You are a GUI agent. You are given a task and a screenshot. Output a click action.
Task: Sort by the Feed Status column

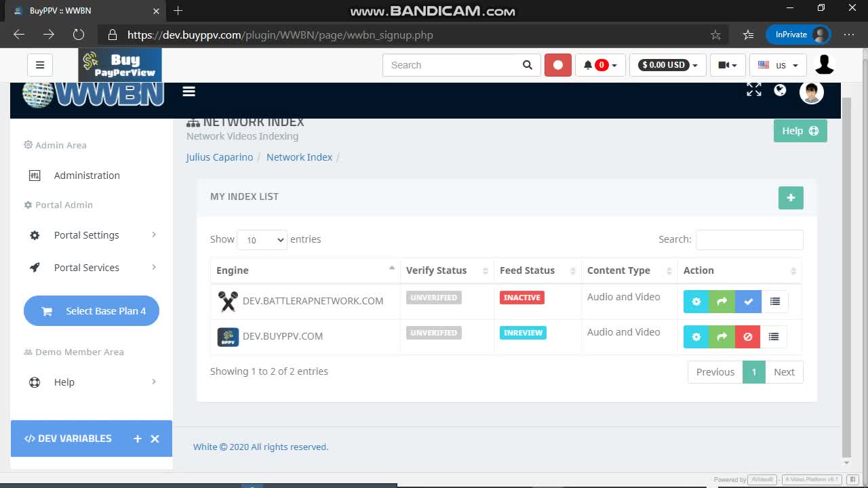538,270
